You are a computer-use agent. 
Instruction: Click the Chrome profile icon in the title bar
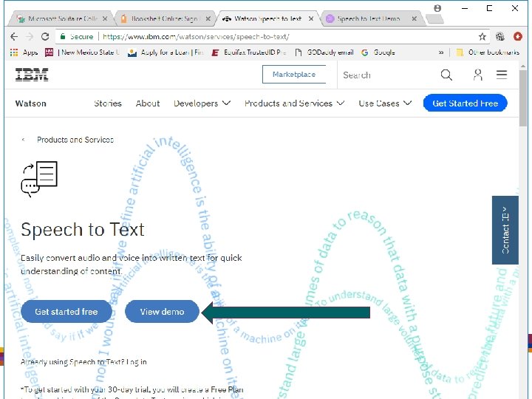[437, 8]
